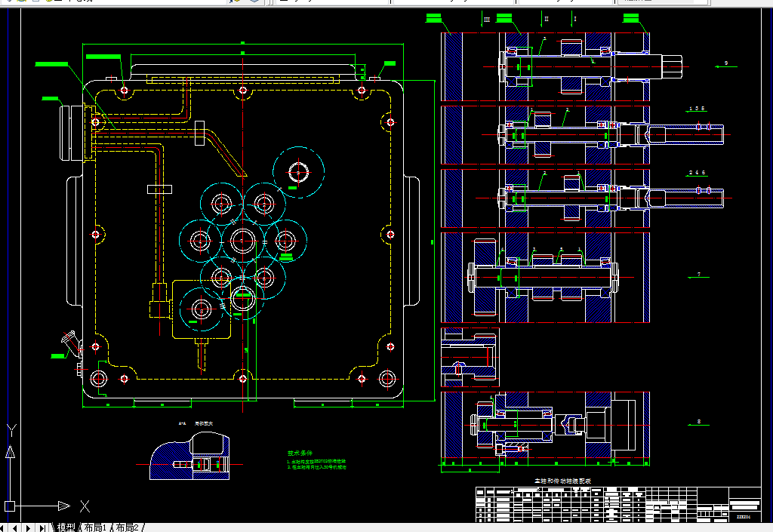Switch to the 模型 tab
The height and width of the screenshot is (532, 773).
(66, 527)
